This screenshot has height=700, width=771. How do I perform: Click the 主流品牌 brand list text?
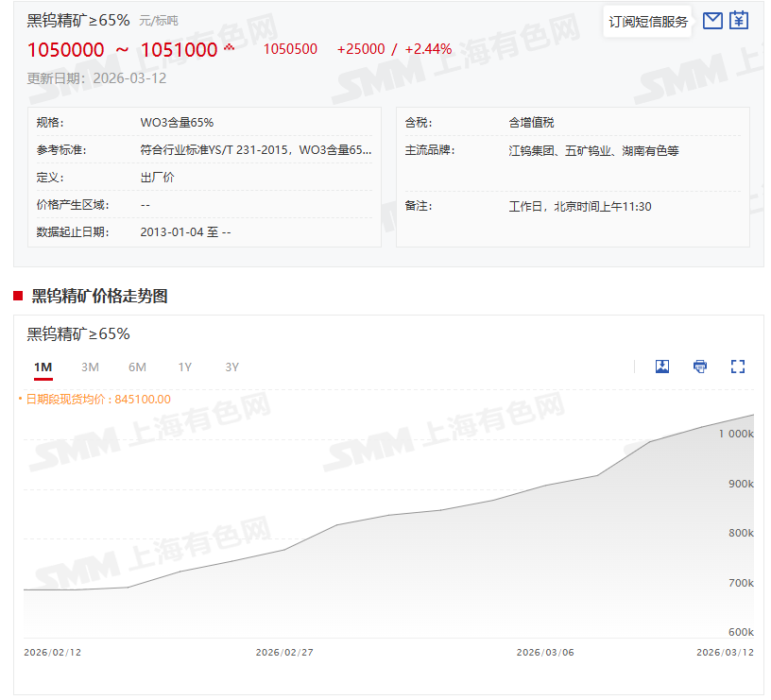tap(593, 149)
